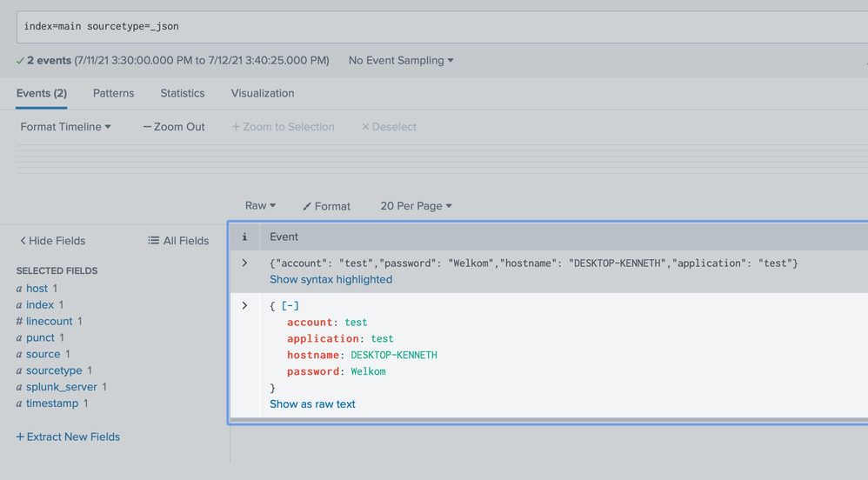Expand the second syntax highlighted event
This screenshot has width=868, height=480.
point(244,306)
